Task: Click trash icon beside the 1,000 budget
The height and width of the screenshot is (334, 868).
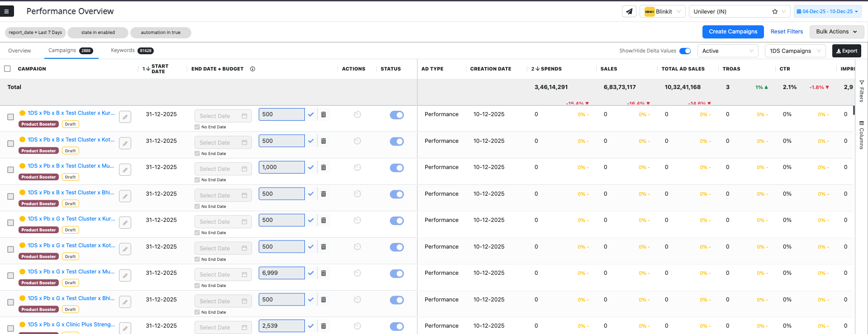Action: [323, 167]
